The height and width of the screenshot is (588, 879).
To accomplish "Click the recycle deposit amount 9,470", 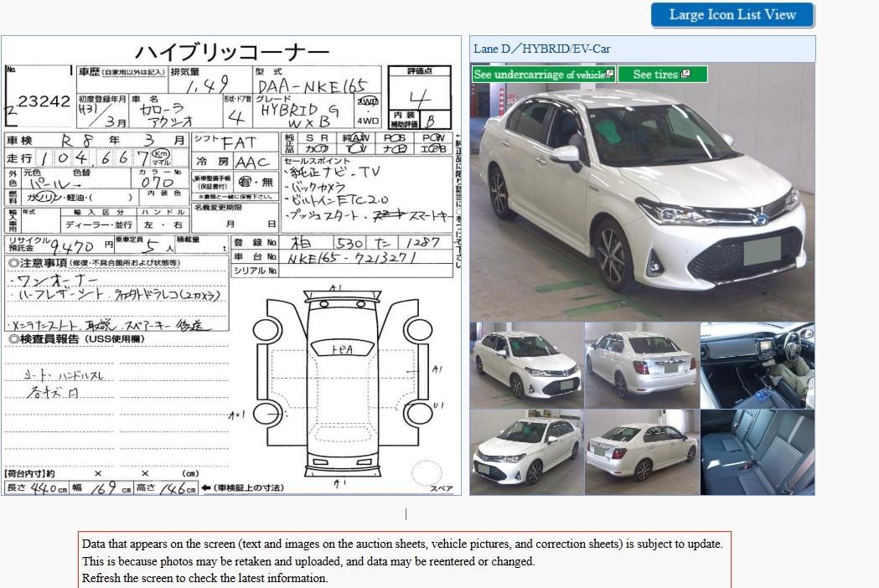I will (x=72, y=246).
